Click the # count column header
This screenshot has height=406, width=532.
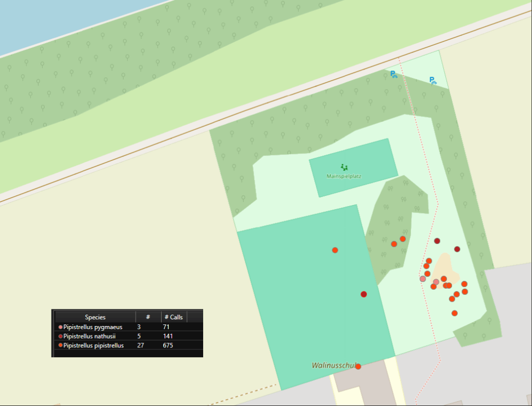148,317
